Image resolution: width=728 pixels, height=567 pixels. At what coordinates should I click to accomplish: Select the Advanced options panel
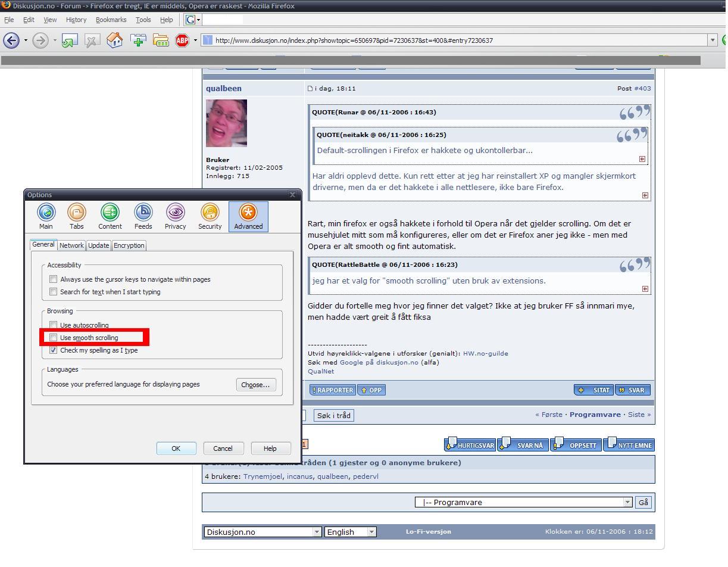click(x=248, y=216)
